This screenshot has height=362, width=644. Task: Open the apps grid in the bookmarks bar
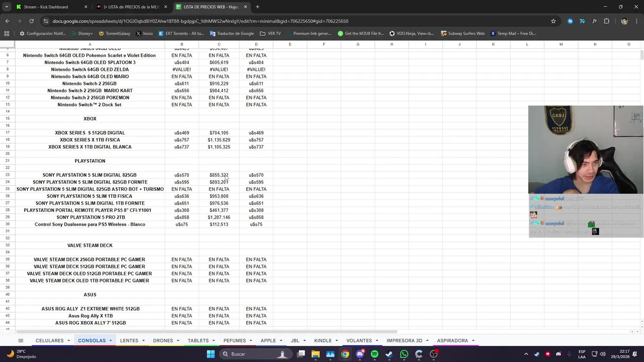click(x=7, y=33)
